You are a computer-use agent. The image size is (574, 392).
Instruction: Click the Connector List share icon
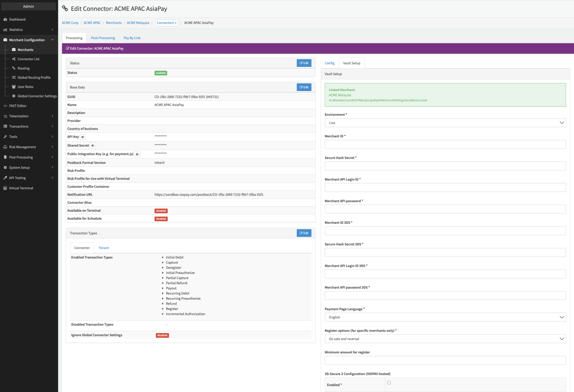14,59
